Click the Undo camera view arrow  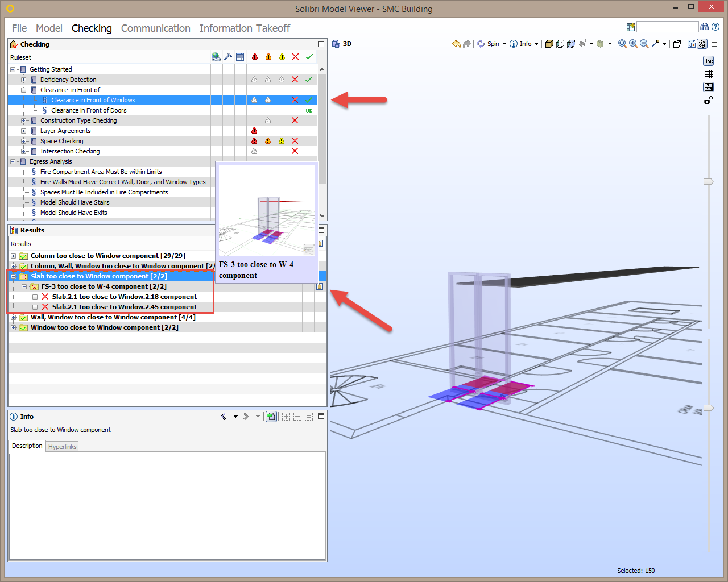pyautogui.click(x=457, y=43)
